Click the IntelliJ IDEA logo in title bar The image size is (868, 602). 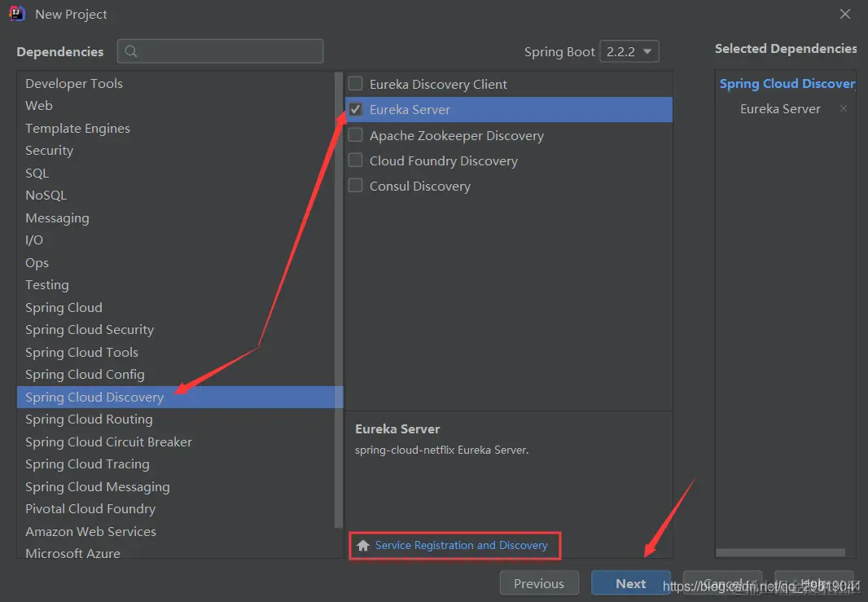[x=17, y=14]
